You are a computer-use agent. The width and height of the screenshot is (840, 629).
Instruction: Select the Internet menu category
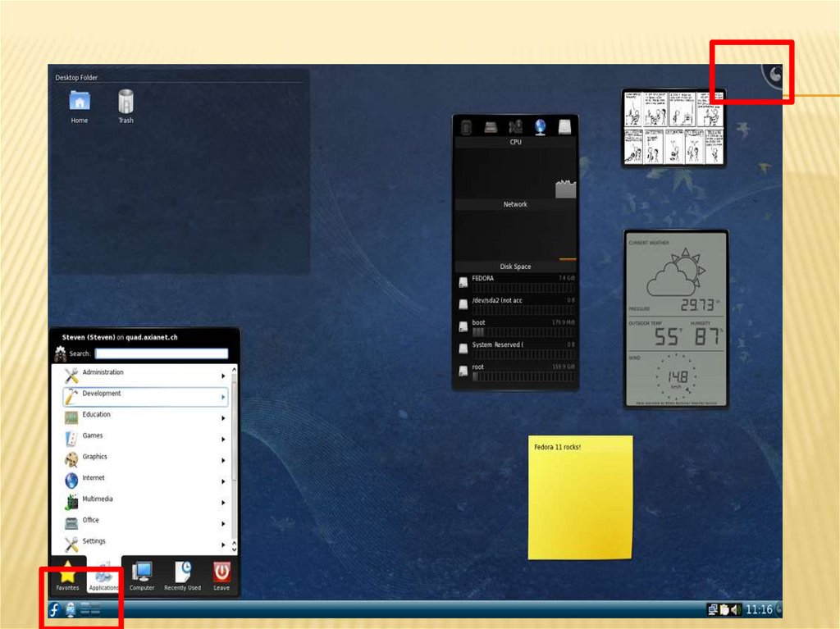(x=94, y=479)
